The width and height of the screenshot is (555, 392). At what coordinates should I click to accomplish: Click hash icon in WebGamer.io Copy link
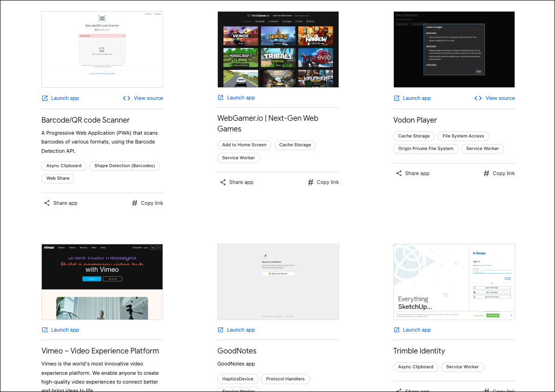point(311,182)
